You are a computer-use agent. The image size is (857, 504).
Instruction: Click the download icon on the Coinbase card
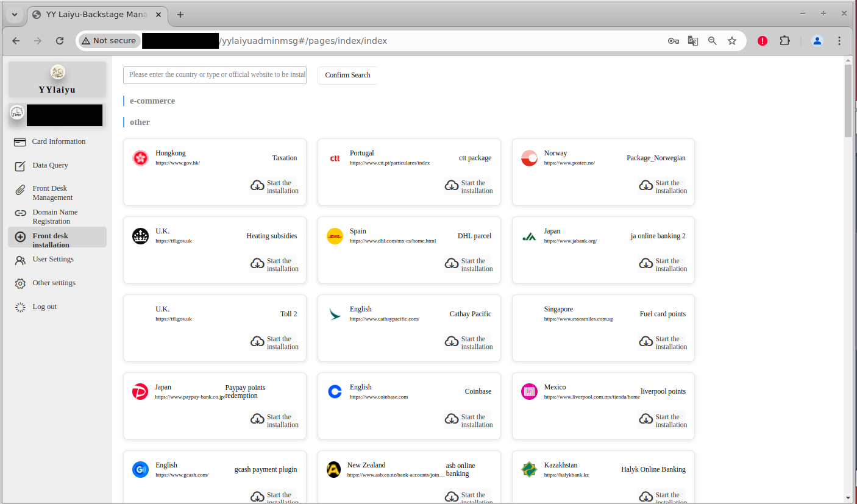coord(452,419)
